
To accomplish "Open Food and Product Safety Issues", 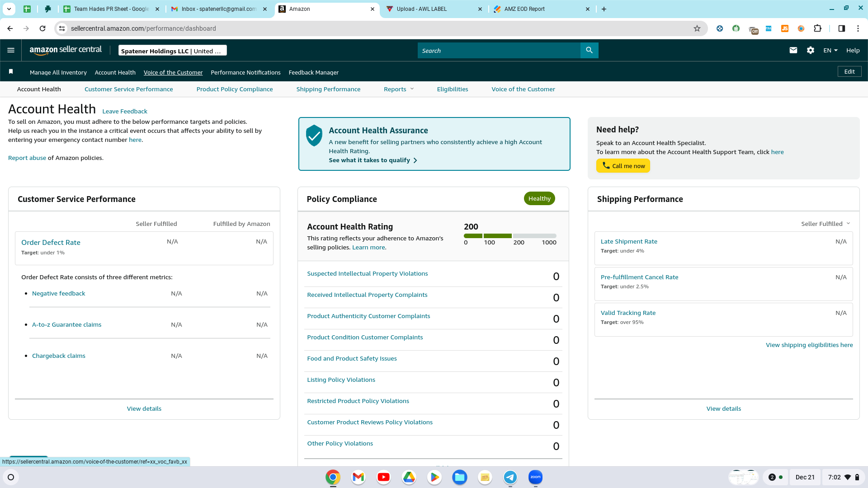I will pyautogui.click(x=352, y=359).
